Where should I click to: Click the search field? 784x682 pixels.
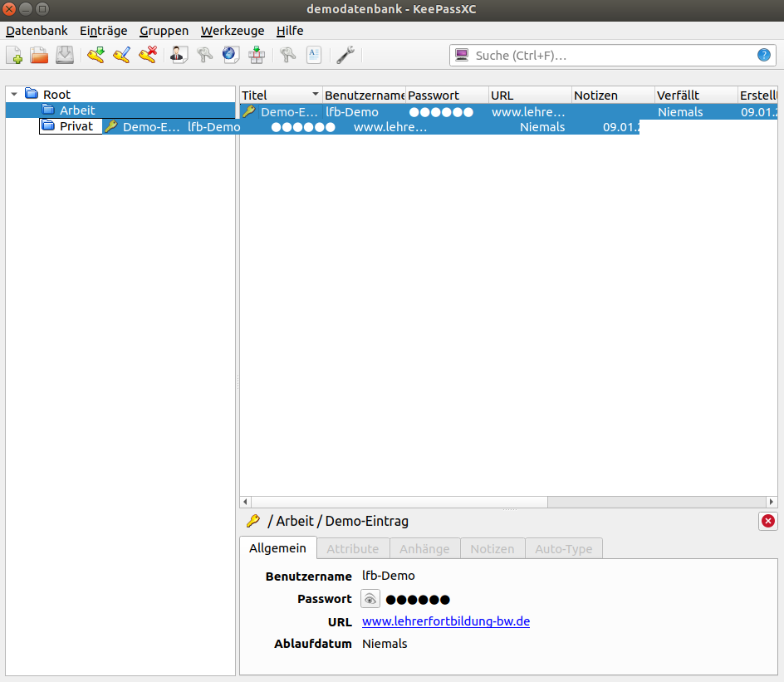(613, 56)
